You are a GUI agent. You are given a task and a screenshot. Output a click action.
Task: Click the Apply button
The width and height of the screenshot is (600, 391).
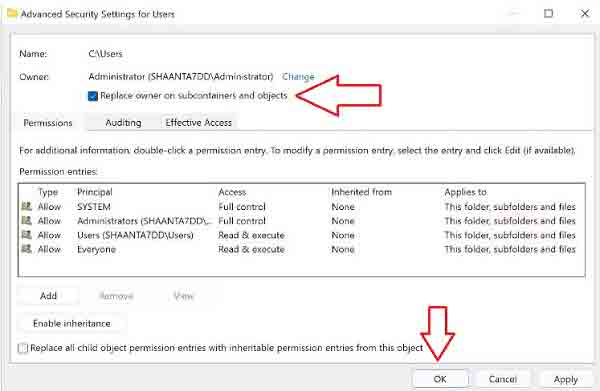[566, 379]
